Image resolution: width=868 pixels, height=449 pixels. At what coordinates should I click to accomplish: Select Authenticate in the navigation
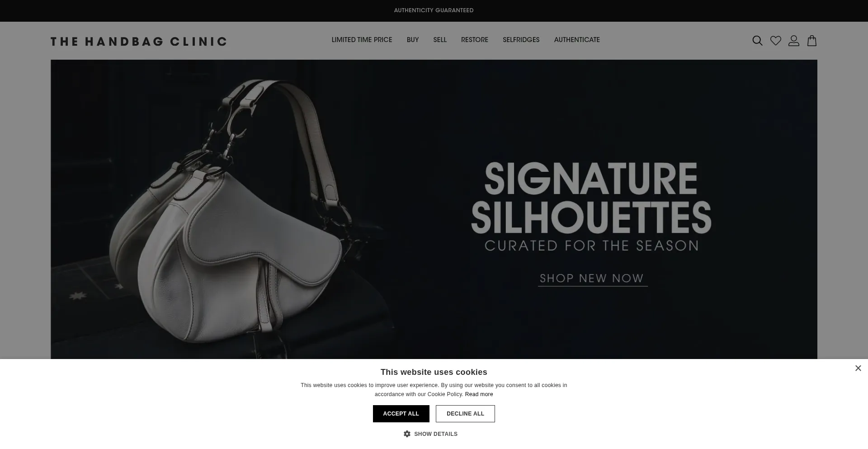click(x=577, y=40)
